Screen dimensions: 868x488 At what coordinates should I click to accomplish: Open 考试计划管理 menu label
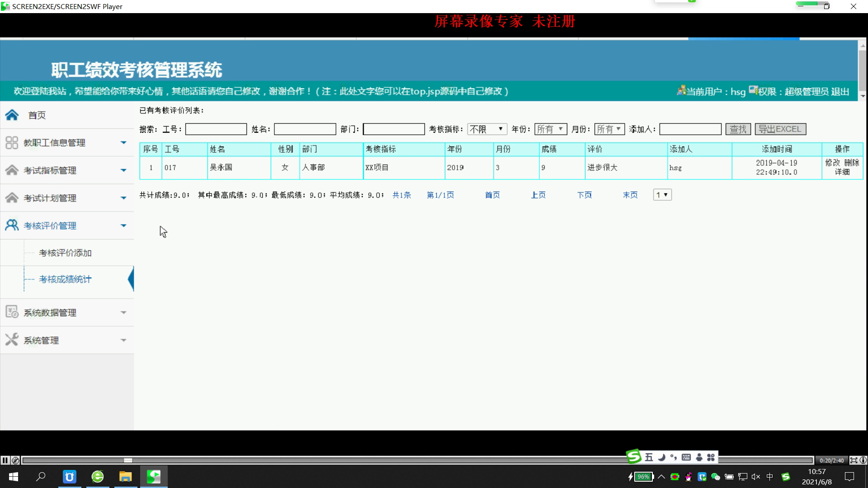pyautogui.click(x=50, y=198)
